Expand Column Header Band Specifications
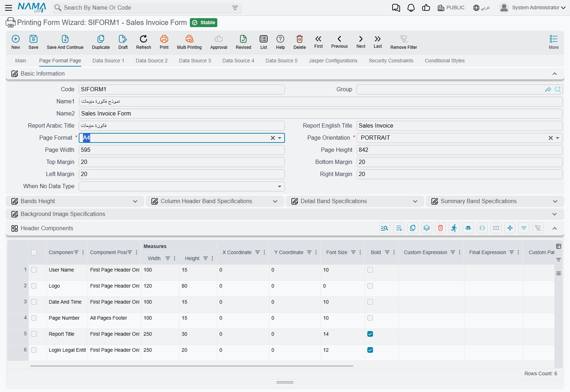 pyautogui.click(x=215, y=201)
